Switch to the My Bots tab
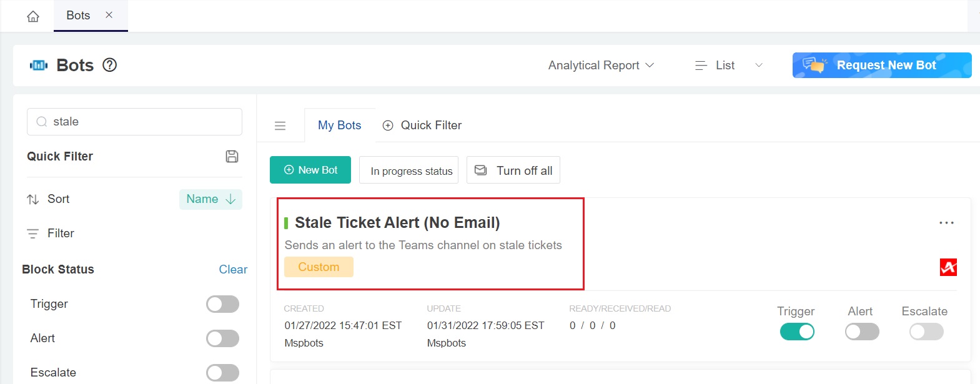 tap(339, 125)
